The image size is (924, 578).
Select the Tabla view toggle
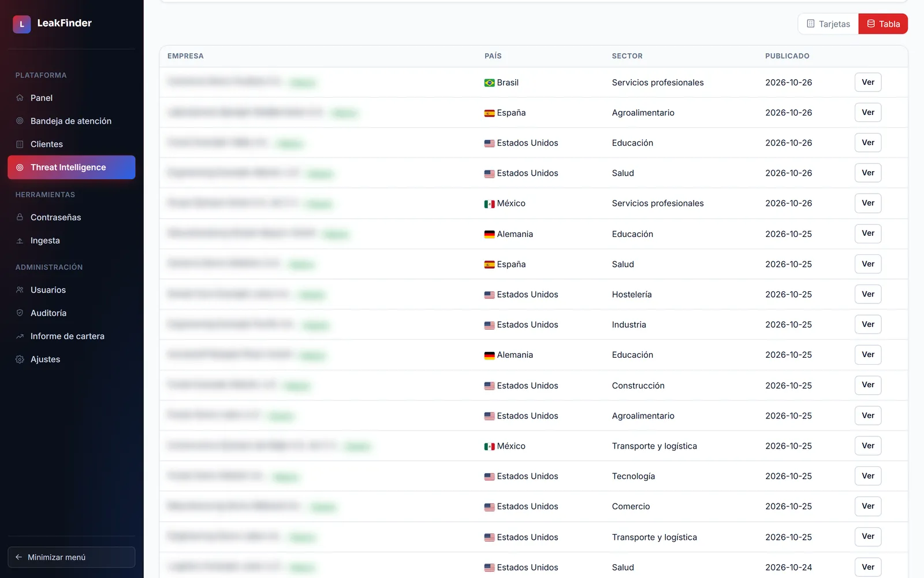tap(883, 24)
